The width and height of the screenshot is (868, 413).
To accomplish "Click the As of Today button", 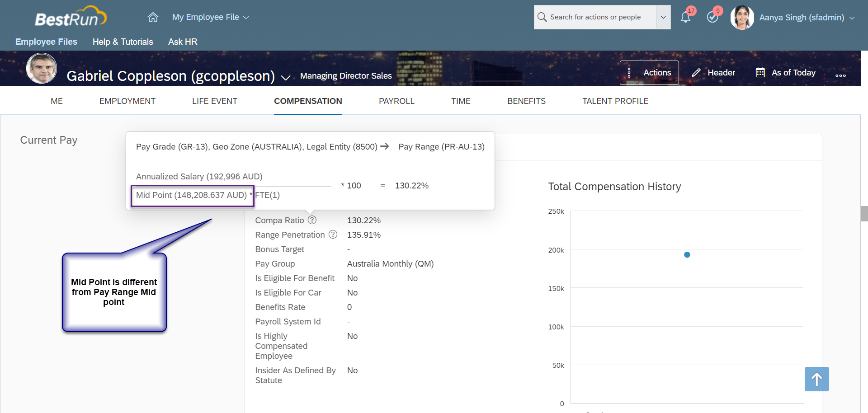I will (786, 73).
